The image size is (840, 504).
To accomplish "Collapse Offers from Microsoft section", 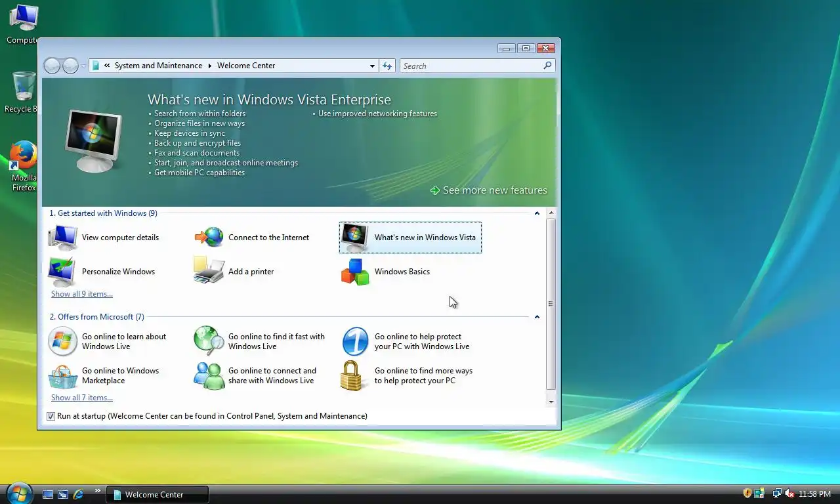I will tap(537, 317).
